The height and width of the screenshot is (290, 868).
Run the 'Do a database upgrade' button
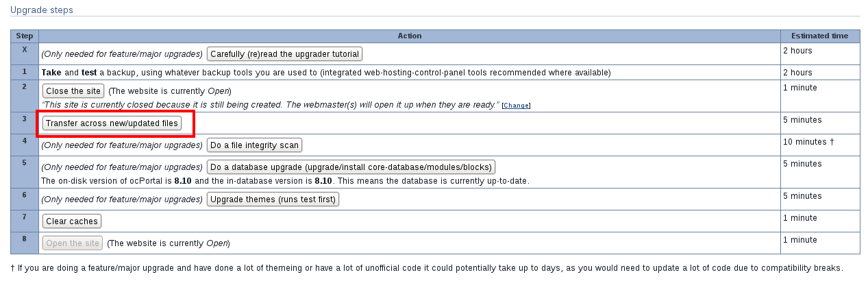click(x=351, y=167)
